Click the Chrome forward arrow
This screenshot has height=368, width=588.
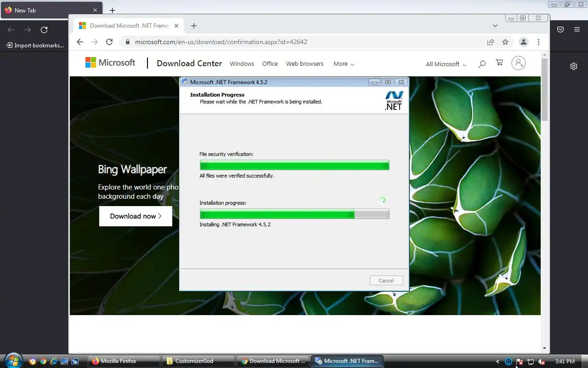click(x=95, y=42)
